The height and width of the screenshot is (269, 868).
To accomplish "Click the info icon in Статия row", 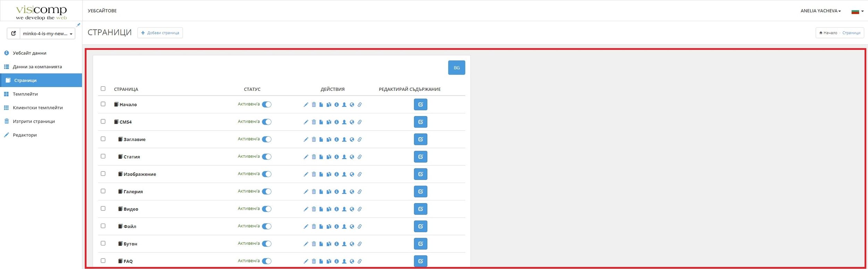I will (x=336, y=157).
